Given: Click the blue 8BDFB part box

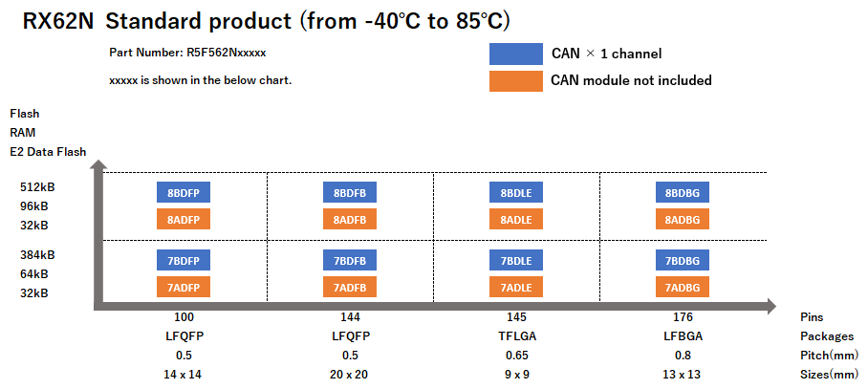Looking at the screenshot, I should point(350,192).
